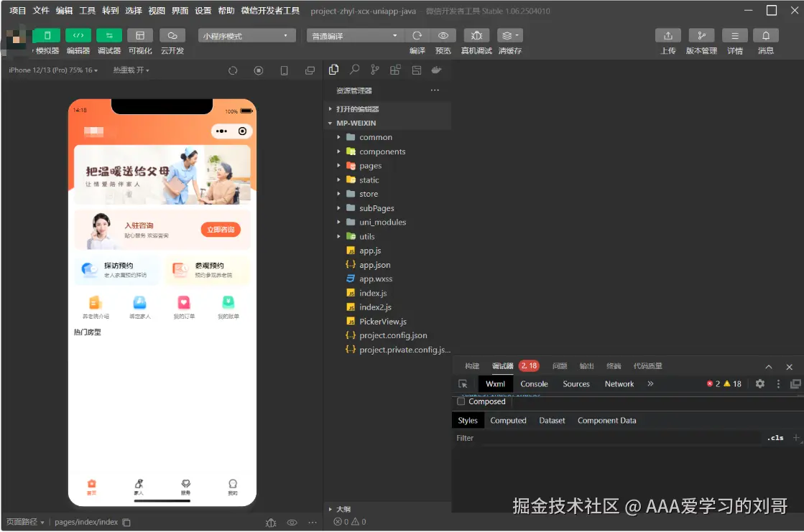Open the Tools menu
This screenshot has height=532, width=804.
point(87,10)
